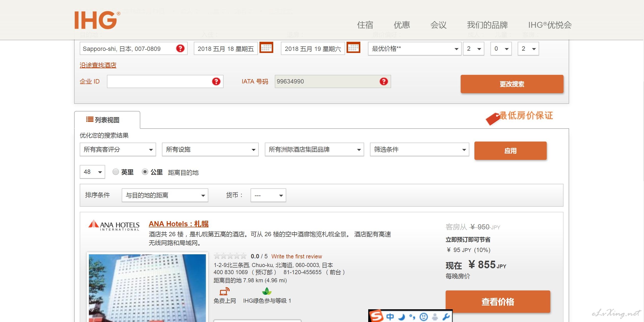Click the IHG logo
Screen dimensions: 644x322
(x=97, y=20)
